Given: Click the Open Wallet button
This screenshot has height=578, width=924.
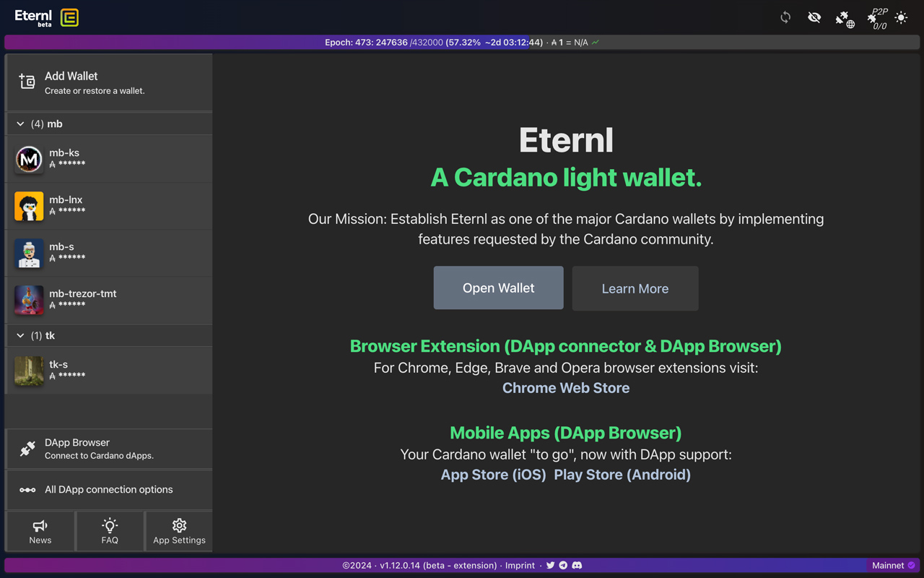Looking at the screenshot, I should click(498, 288).
